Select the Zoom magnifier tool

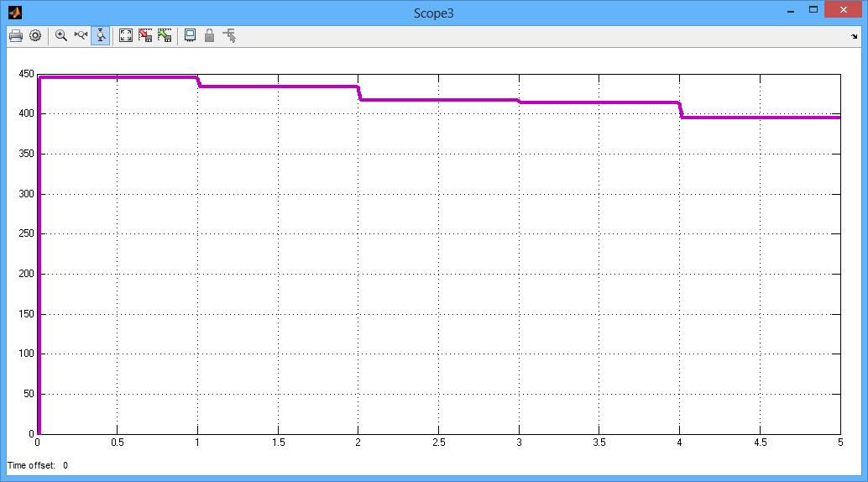(x=61, y=36)
